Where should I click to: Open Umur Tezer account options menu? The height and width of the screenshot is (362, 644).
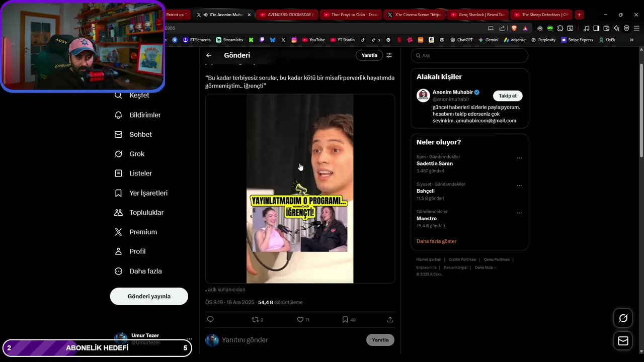(189, 339)
